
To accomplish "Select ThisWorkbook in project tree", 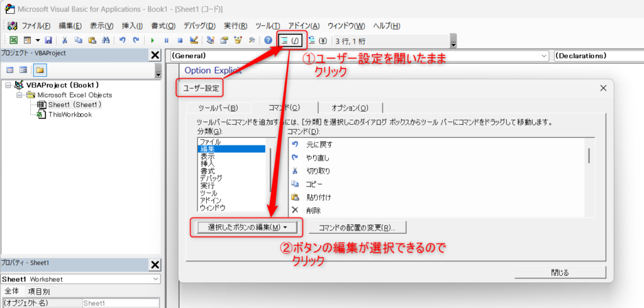I will pyautogui.click(x=70, y=114).
